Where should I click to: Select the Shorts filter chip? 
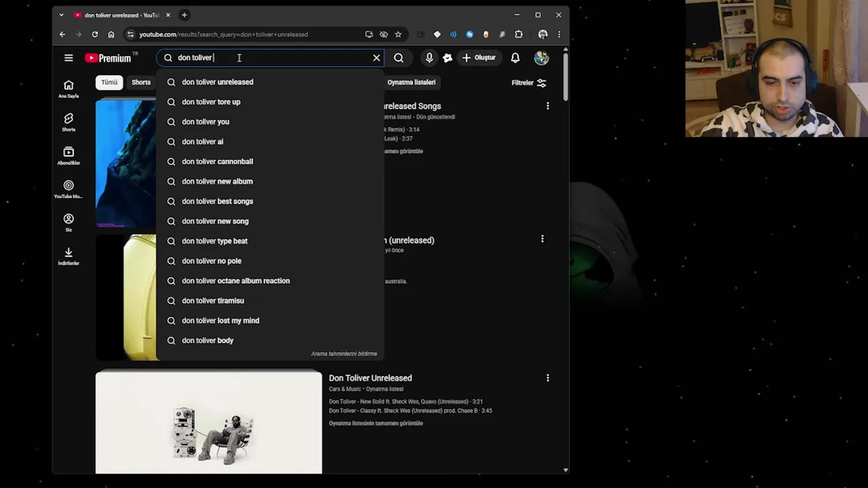pyautogui.click(x=141, y=82)
